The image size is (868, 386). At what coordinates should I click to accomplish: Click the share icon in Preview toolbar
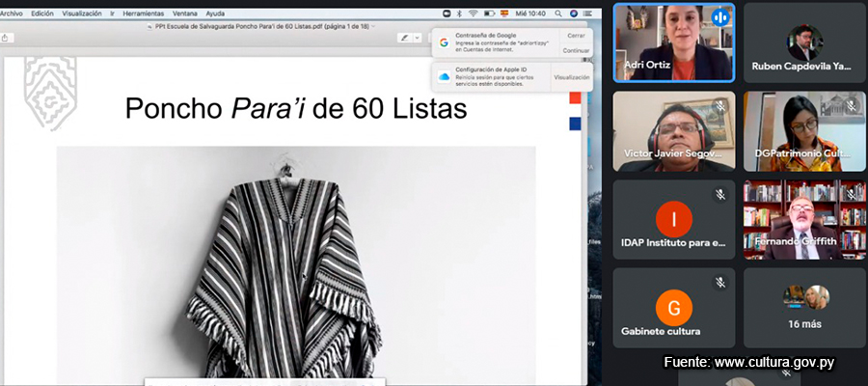(x=8, y=38)
